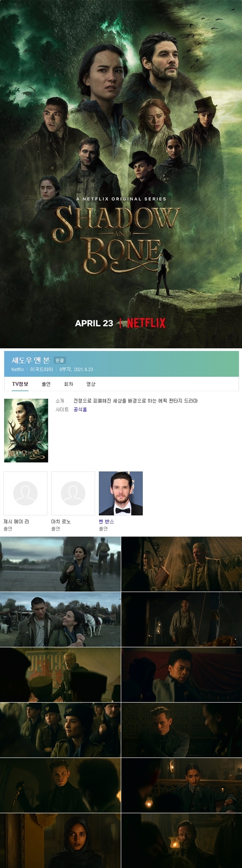Click the placeholder avatar for 아치 르노

[x=73, y=493]
